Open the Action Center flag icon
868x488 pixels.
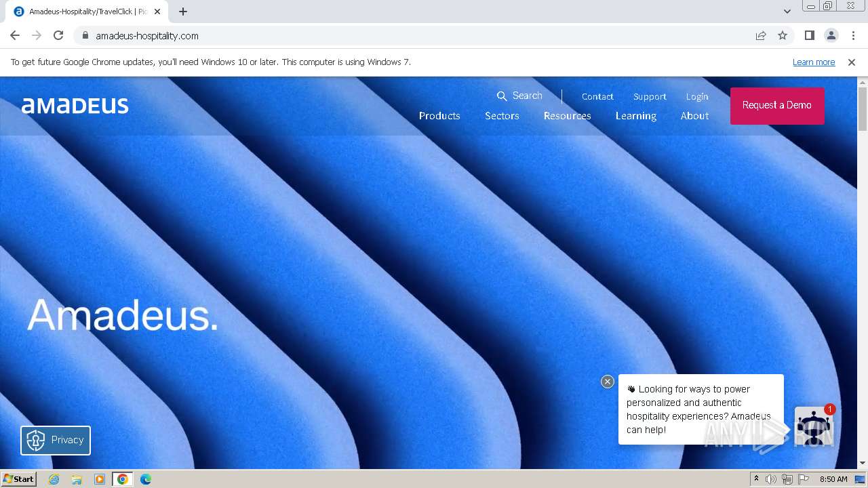pyautogui.click(x=804, y=479)
